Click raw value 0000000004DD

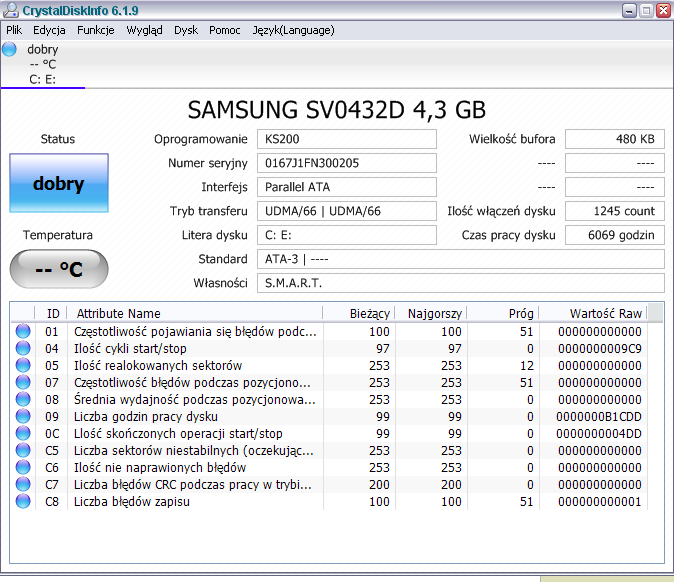point(599,434)
